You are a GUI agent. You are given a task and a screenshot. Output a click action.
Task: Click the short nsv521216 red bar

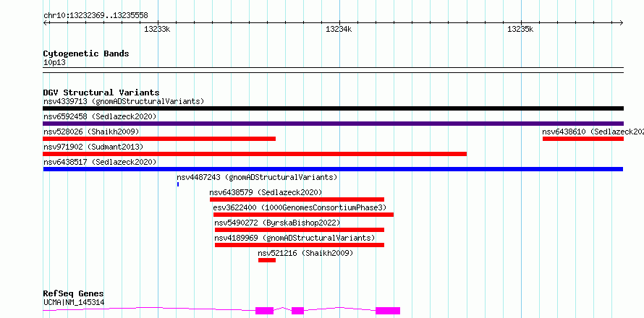(x=267, y=260)
